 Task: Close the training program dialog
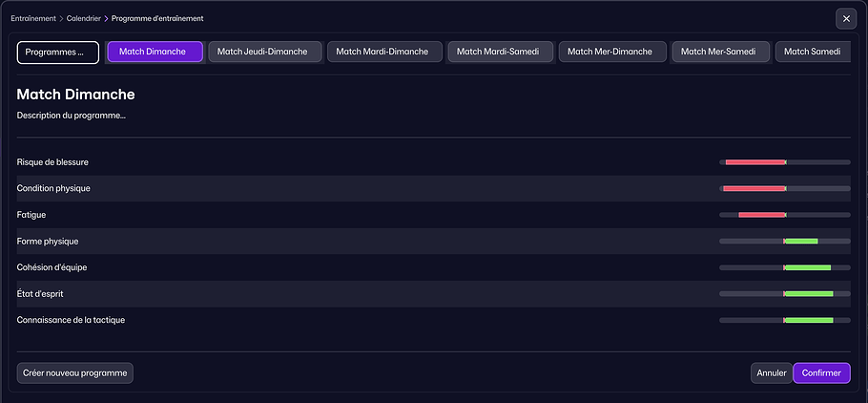[x=845, y=18]
